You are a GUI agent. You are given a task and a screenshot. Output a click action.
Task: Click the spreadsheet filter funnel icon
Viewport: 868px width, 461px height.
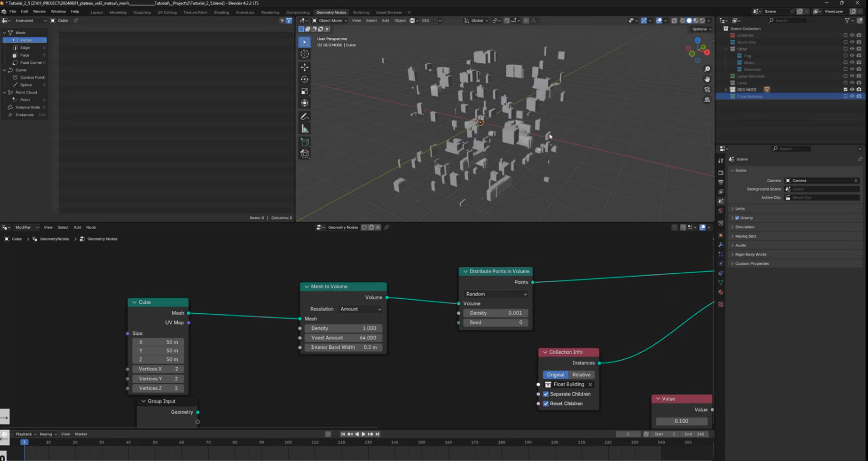click(289, 21)
